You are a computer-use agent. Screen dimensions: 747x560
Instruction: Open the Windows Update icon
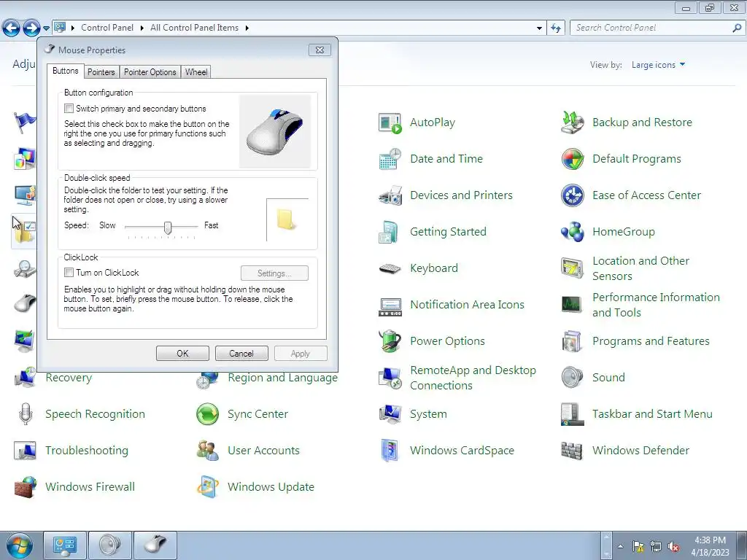click(x=207, y=487)
